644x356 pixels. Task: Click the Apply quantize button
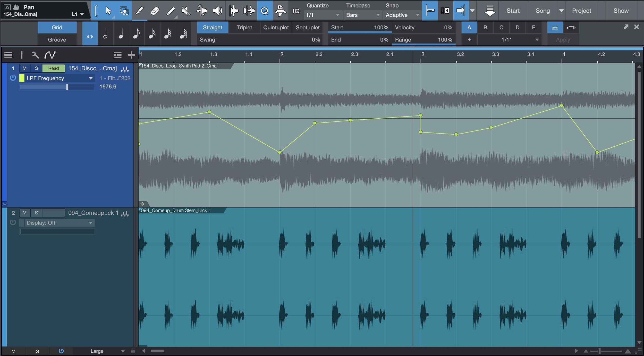(563, 39)
